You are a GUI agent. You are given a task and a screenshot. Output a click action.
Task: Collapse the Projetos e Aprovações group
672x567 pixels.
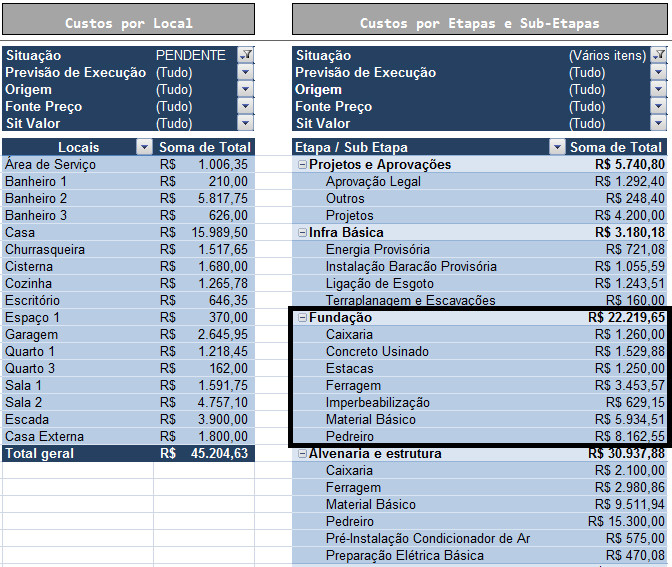(303, 165)
